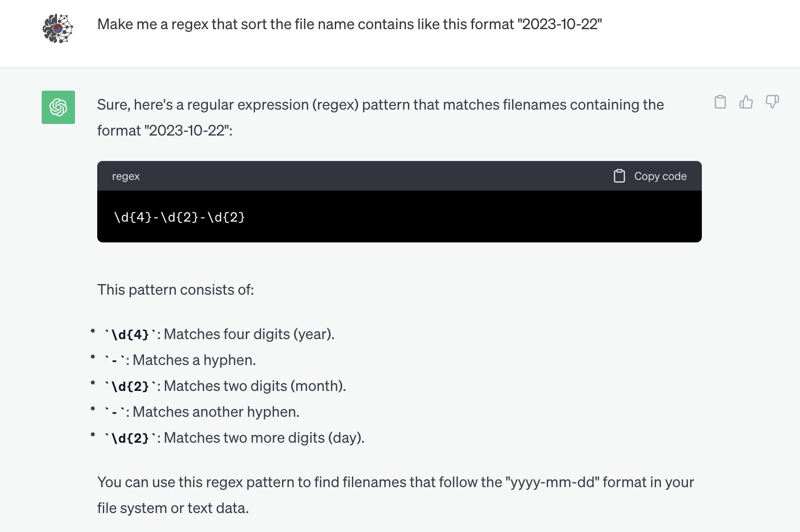
Task: Click the "regex" language label
Action: click(x=126, y=176)
